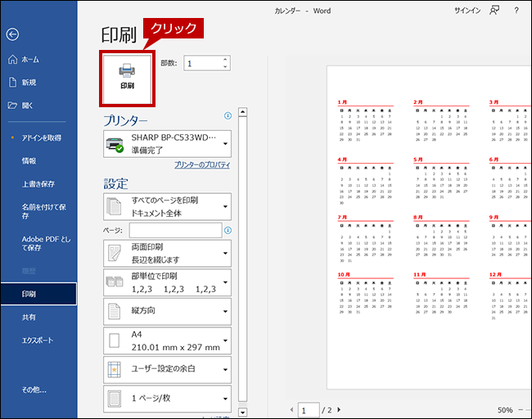Select ホーム in the sidebar
Image resolution: width=532 pixels, height=419 pixels.
point(30,60)
